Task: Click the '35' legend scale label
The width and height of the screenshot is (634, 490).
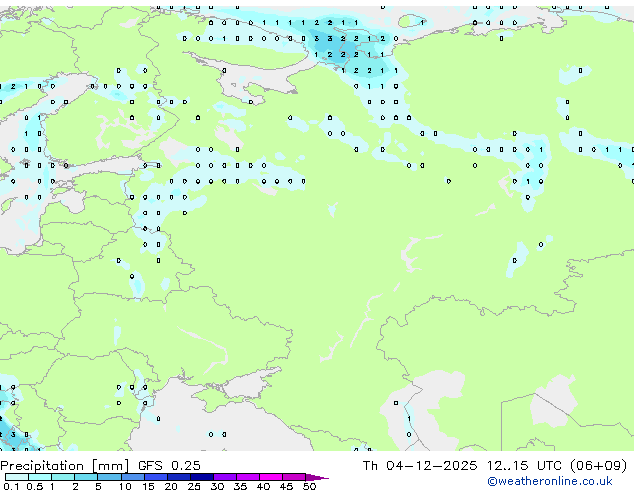Action: coord(240,486)
